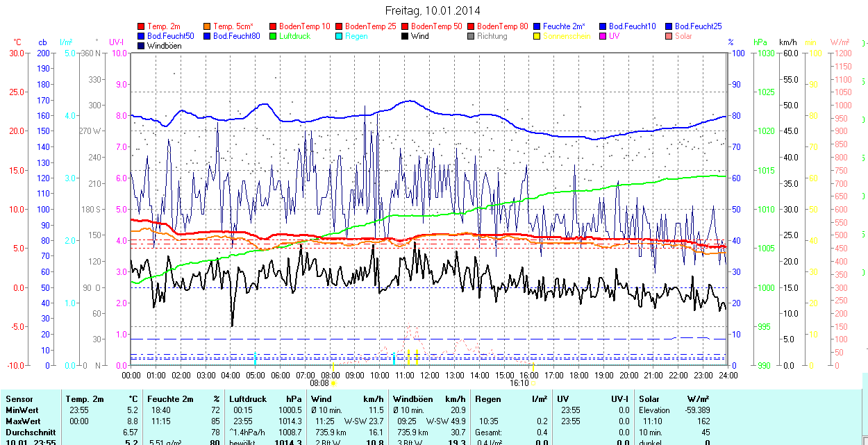Click the dark blue Windböen legend marker
The image size is (868, 445).
(x=141, y=46)
